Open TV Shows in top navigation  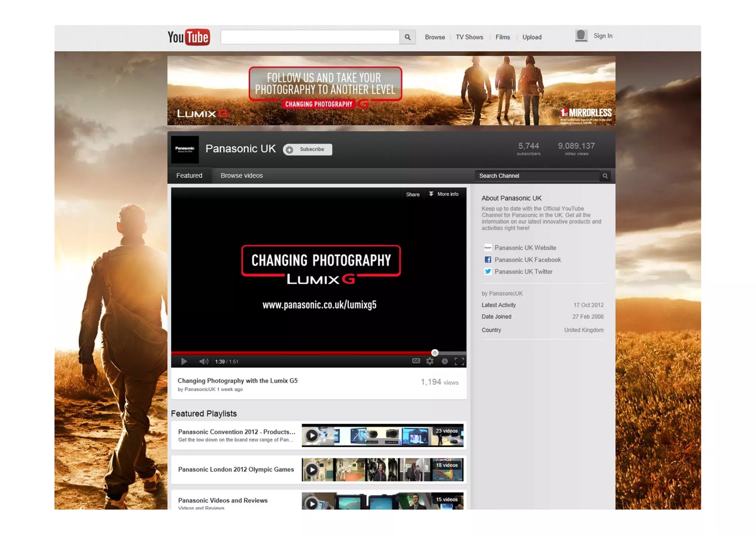[x=469, y=37]
